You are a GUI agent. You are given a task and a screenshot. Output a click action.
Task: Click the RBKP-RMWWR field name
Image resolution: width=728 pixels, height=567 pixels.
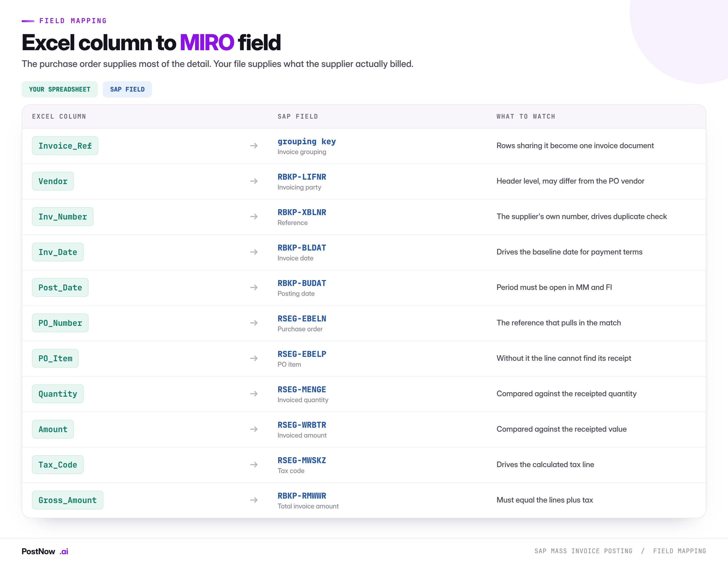tap(302, 496)
